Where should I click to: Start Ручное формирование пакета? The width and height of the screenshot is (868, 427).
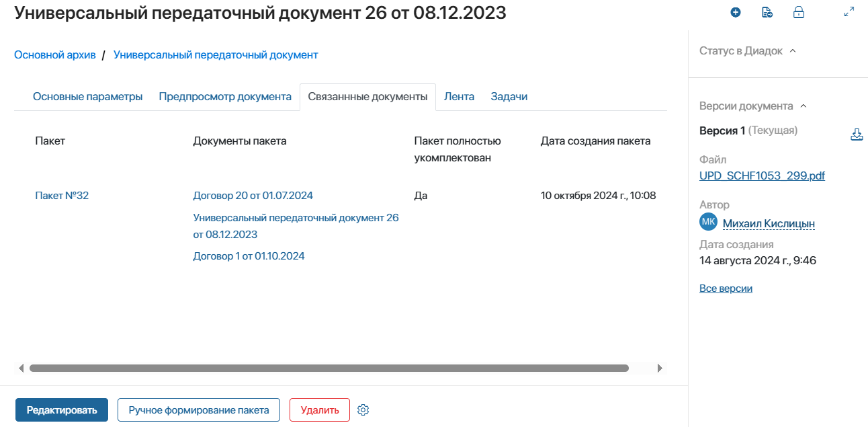click(198, 410)
